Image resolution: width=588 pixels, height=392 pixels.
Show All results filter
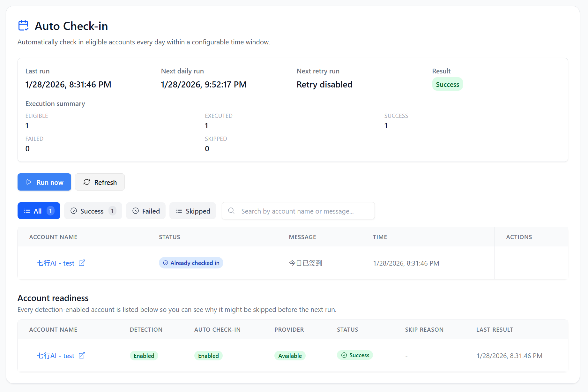coord(39,211)
